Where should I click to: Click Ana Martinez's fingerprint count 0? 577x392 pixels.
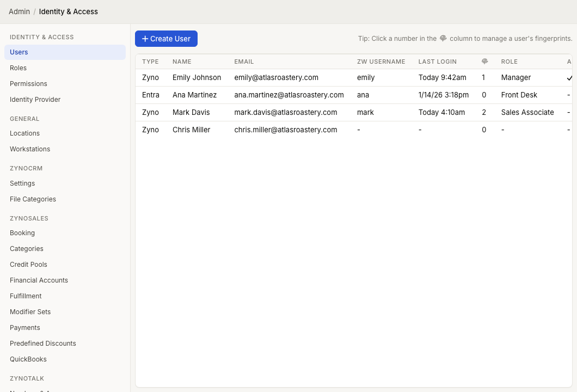[x=484, y=95]
